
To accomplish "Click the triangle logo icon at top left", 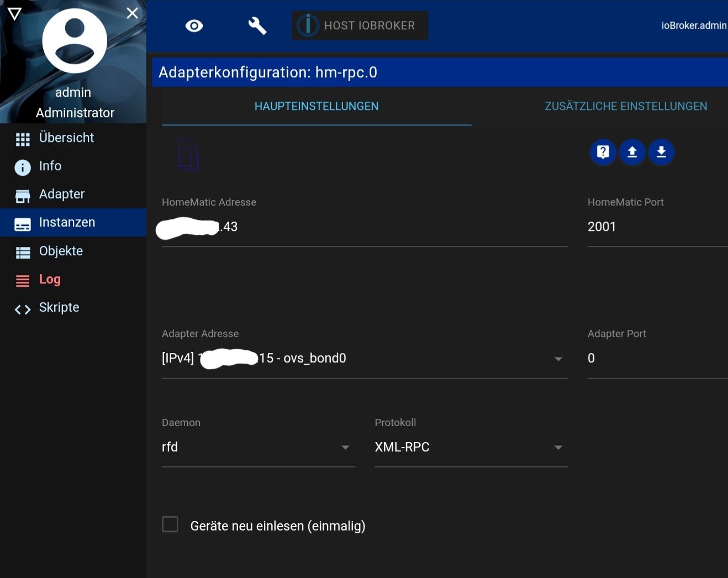I will click(x=15, y=14).
